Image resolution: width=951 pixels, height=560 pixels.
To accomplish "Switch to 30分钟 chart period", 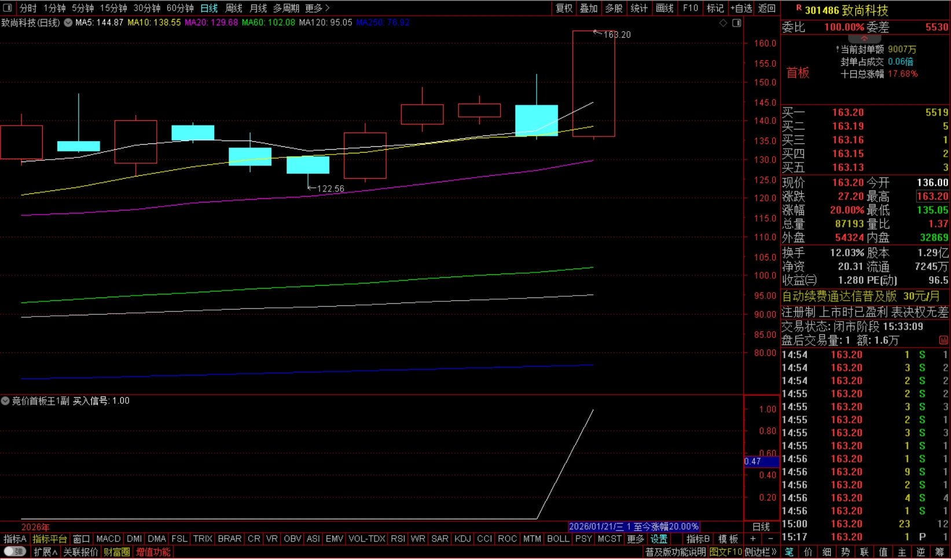I will pos(146,8).
